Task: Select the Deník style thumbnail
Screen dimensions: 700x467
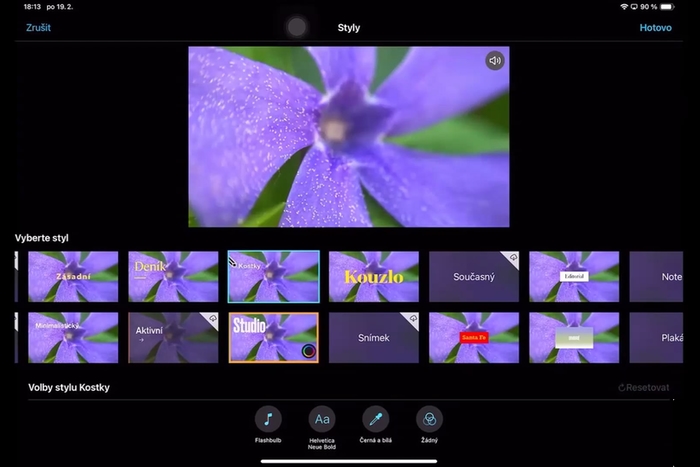Action: click(x=173, y=276)
